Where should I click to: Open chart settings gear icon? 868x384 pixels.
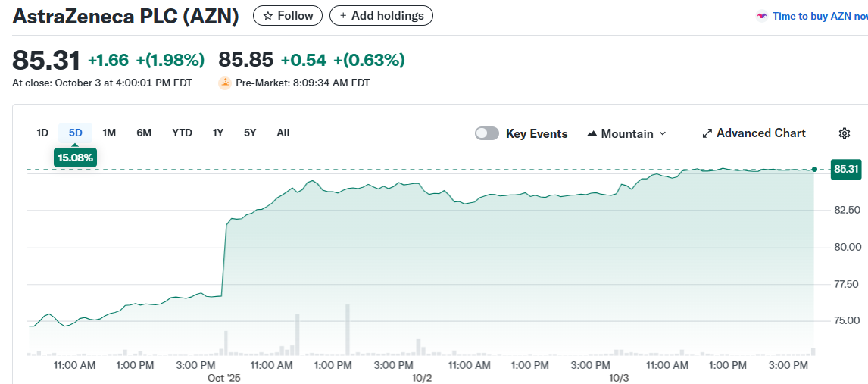click(x=845, y=133)
